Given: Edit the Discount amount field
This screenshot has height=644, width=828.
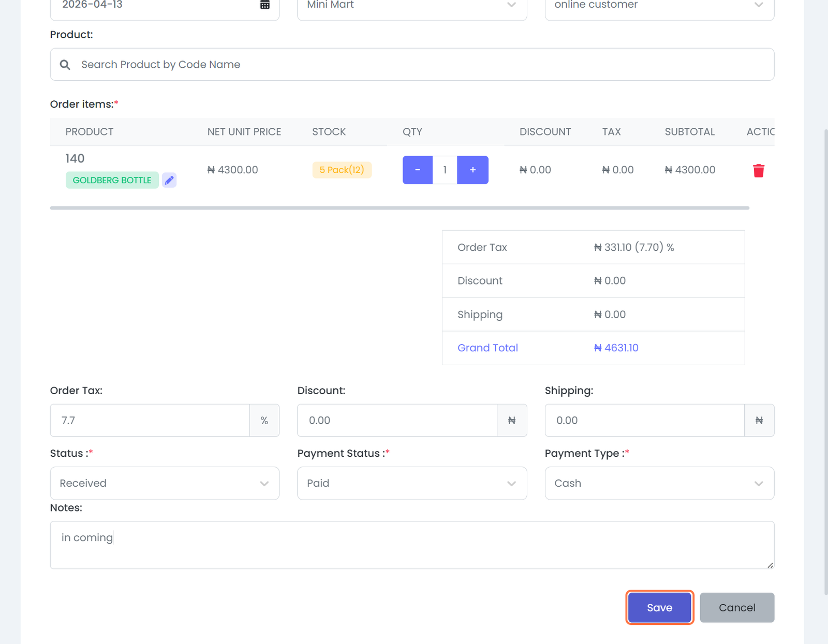Looking at the screenshot, I should (397, 420).
